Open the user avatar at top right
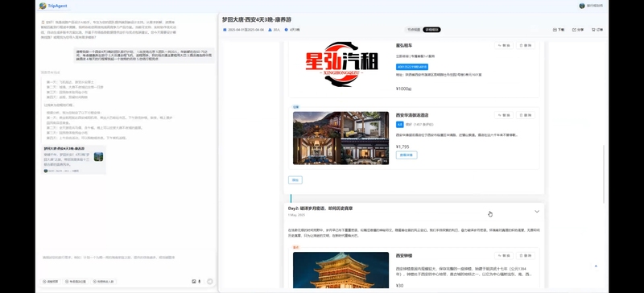The width and height of the screenshot is (644, 293). (581, 6)
